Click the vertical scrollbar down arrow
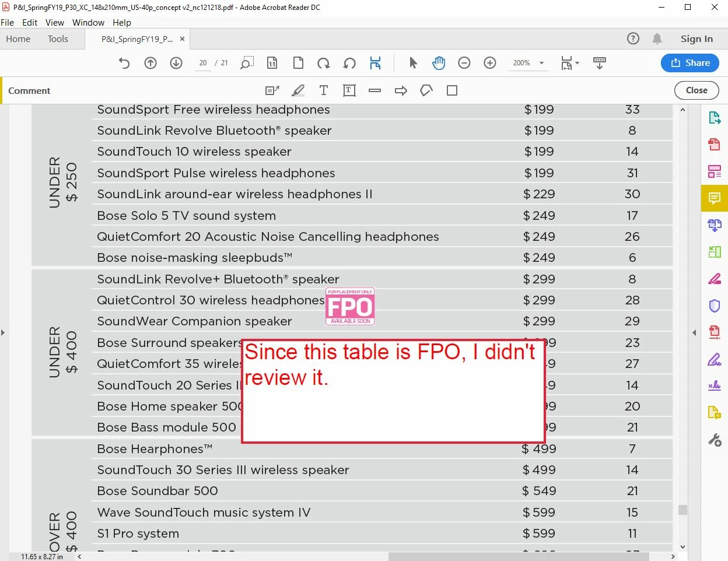Screen dimensions: 728x561 682,547
